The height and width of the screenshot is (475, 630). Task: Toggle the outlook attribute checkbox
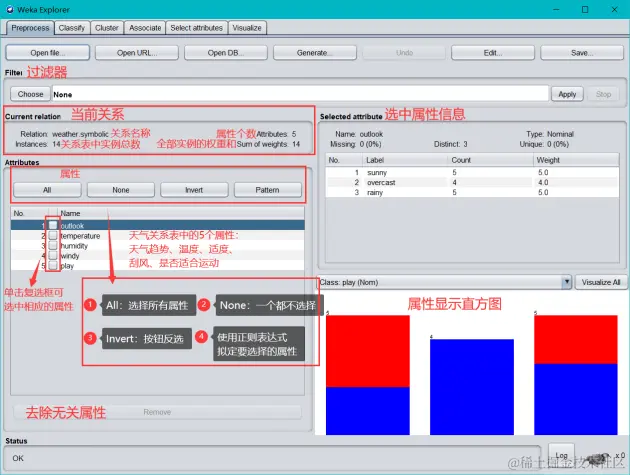tap(53, 225)
